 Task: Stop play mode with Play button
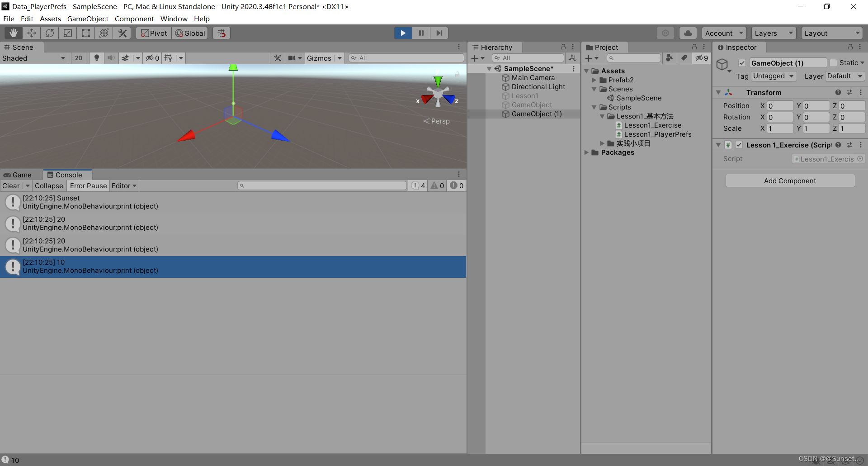403,33
